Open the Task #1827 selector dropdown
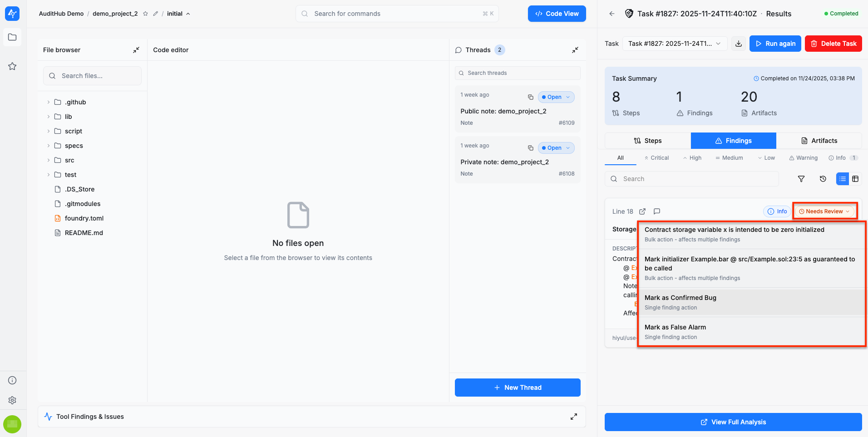Screen dimensions: 868x437 pos(675,44)
